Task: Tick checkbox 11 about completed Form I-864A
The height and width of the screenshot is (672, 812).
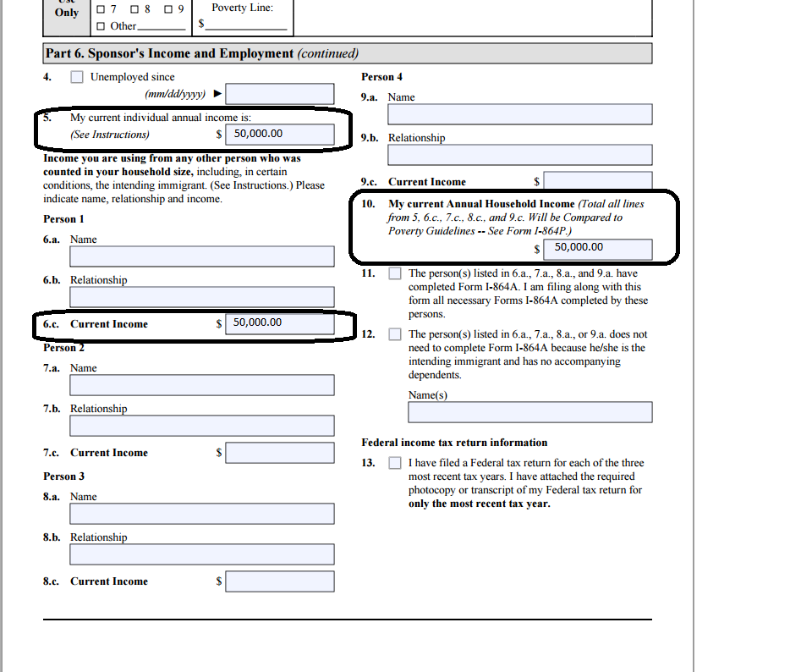Action: [395, 273]
